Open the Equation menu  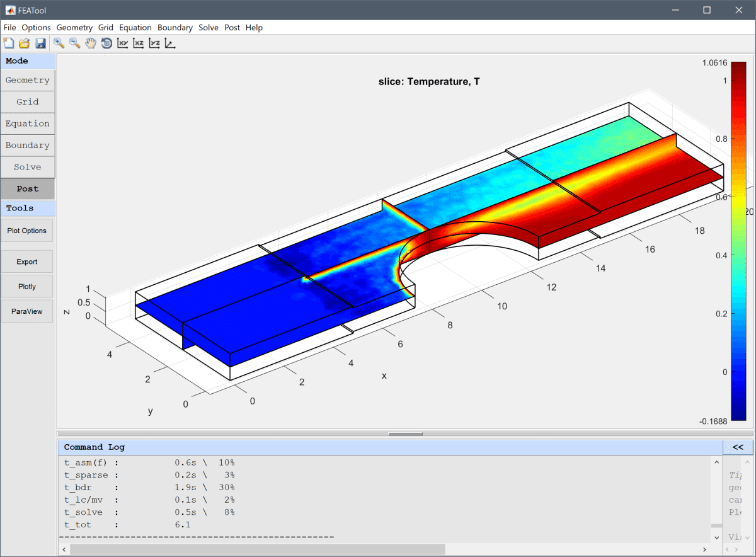coord(135,28)
